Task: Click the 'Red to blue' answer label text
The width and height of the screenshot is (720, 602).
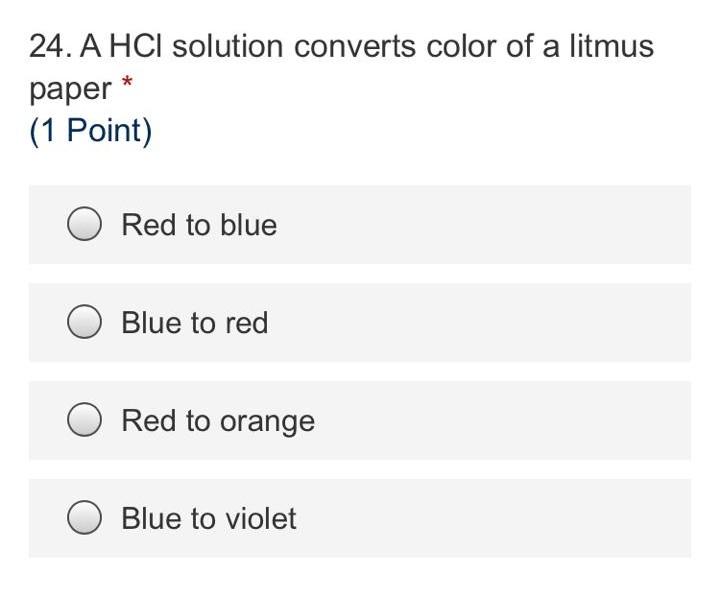Action: [199, 225]
